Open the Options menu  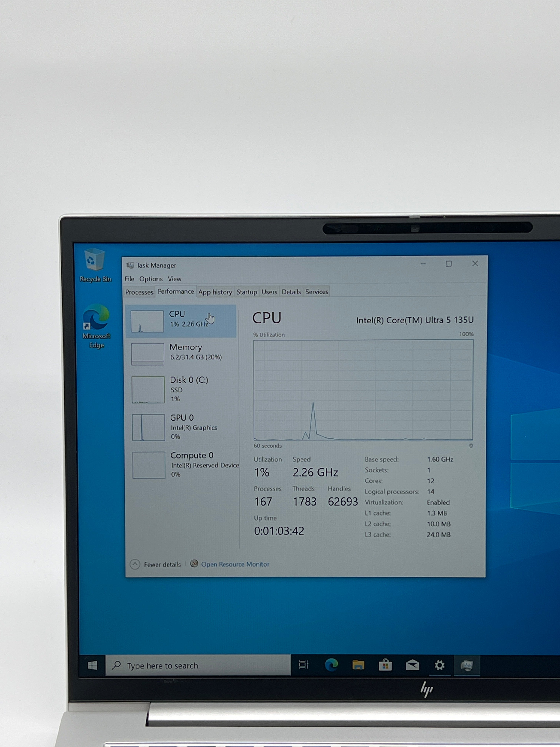click(x=151, y=279)
